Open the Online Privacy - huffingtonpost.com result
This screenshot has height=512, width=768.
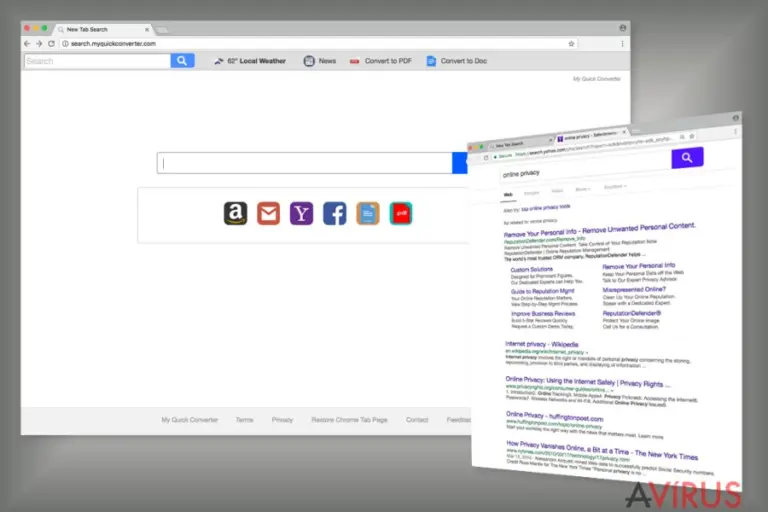click(554, 416)
